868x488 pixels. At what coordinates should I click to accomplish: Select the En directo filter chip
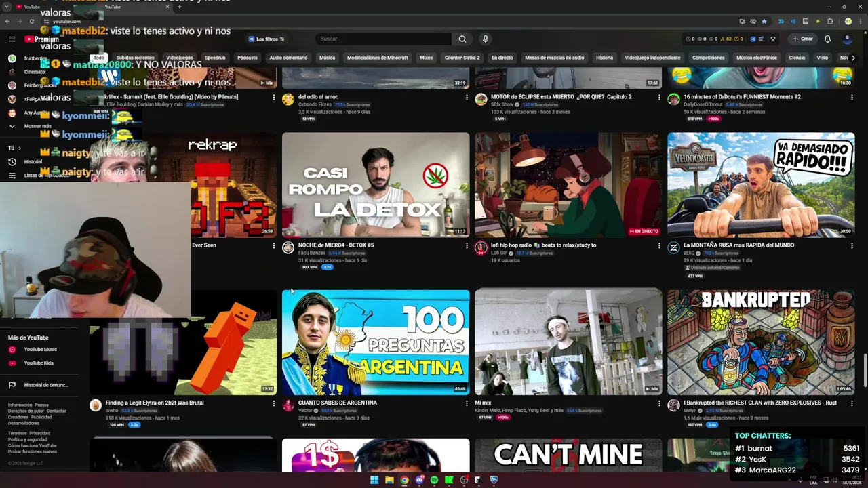502,58
